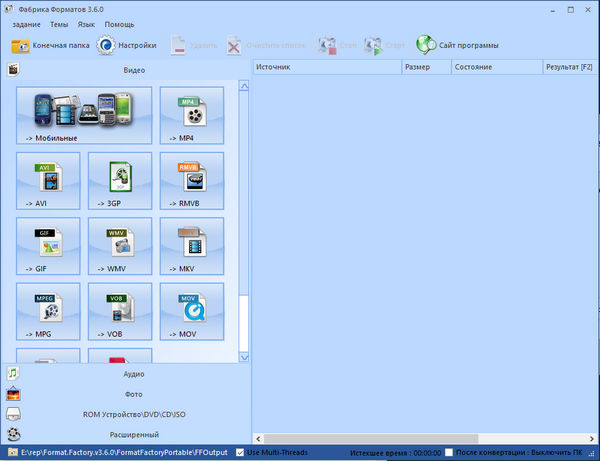This screenshot has height=461, width=600.
Task: Click the Format Factory title bar app icon
Action: 9,9
